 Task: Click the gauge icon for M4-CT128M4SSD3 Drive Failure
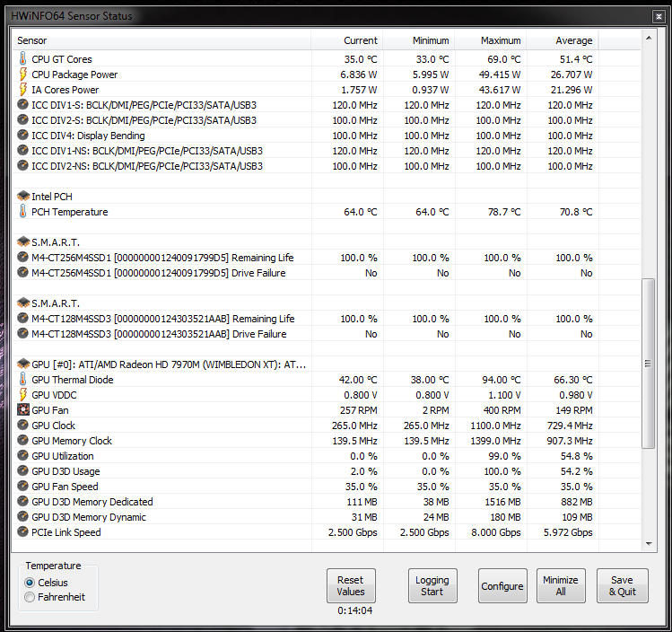[22, 334]
